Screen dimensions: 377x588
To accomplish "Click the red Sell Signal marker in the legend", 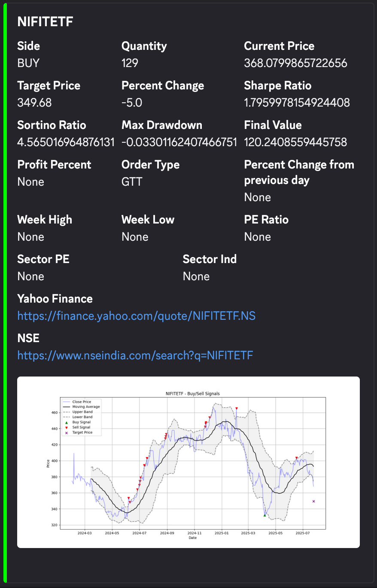I will click(66, 428).
